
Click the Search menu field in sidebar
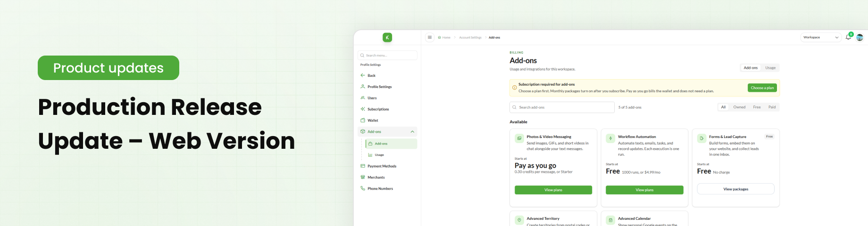[387, 55]
